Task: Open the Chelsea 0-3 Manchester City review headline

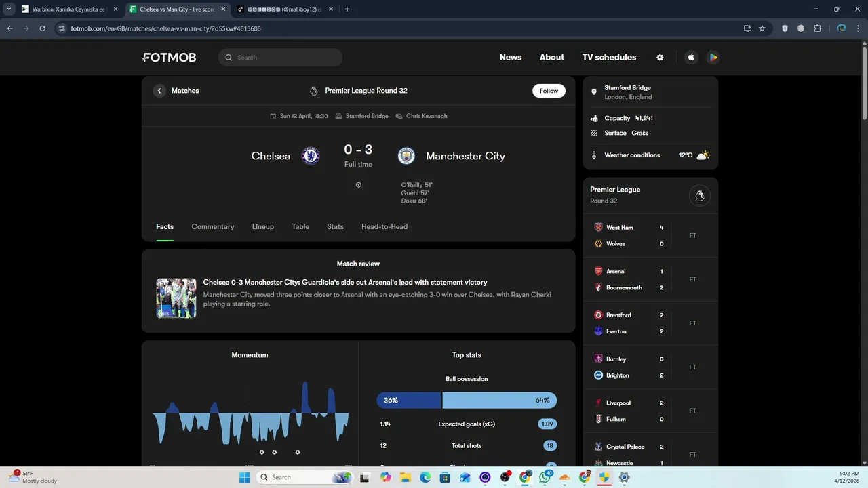Action: (345, 283)
